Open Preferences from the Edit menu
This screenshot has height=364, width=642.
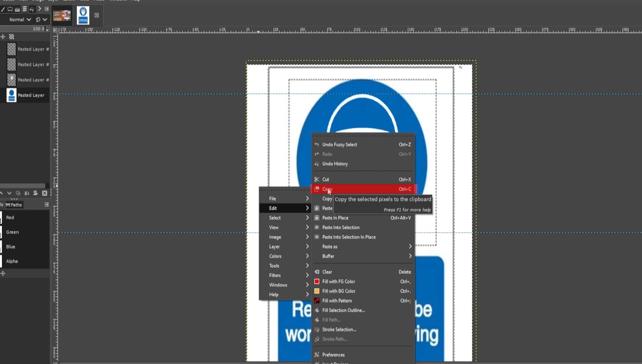point(363,355)
